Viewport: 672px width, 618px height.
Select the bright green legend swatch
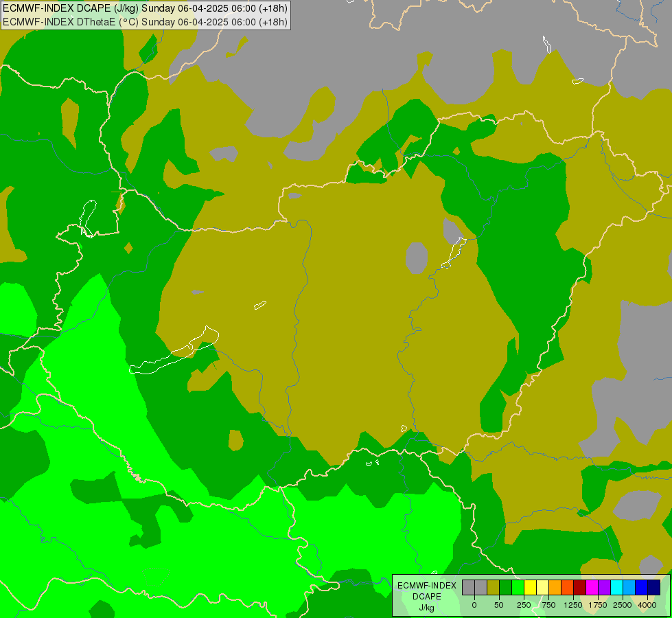tap(518, 587)
